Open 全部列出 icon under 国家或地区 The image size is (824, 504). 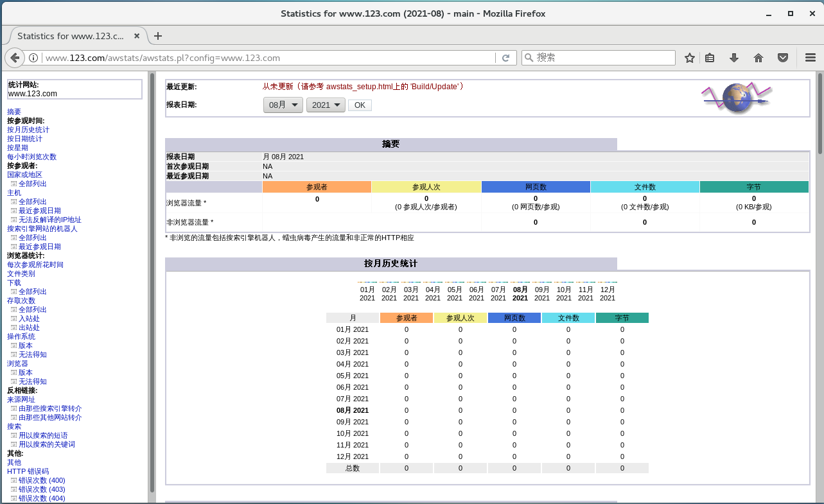(x=13, y=184)
